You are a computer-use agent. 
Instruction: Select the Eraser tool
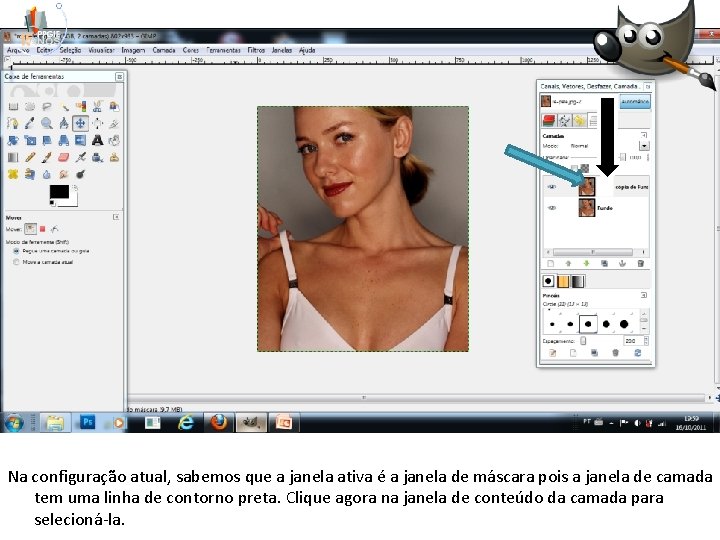click(64, 158)
